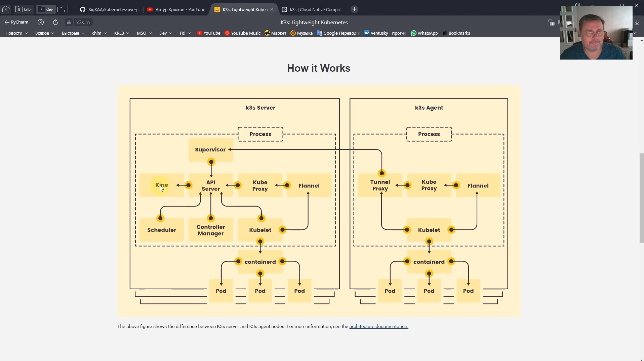Follow the architecture documentation link
The image size is (644, 361).
(x=379, y=326)
